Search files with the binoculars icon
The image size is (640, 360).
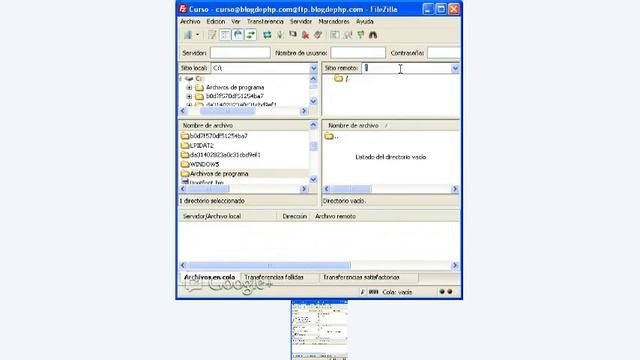pos(373,35)
